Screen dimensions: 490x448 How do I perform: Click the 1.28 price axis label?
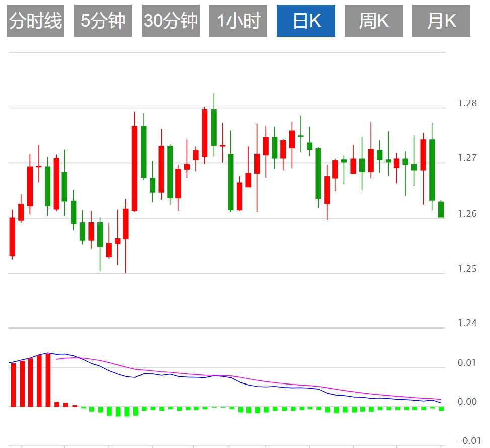coord(467,103)
